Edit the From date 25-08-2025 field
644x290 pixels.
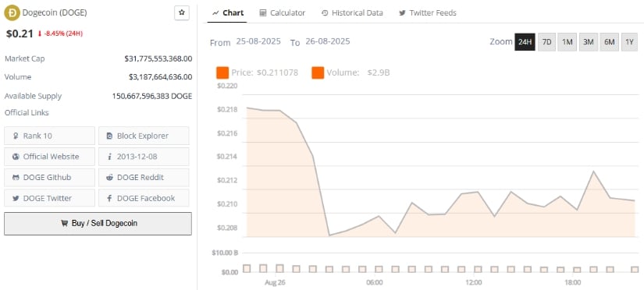click(258, 41)
